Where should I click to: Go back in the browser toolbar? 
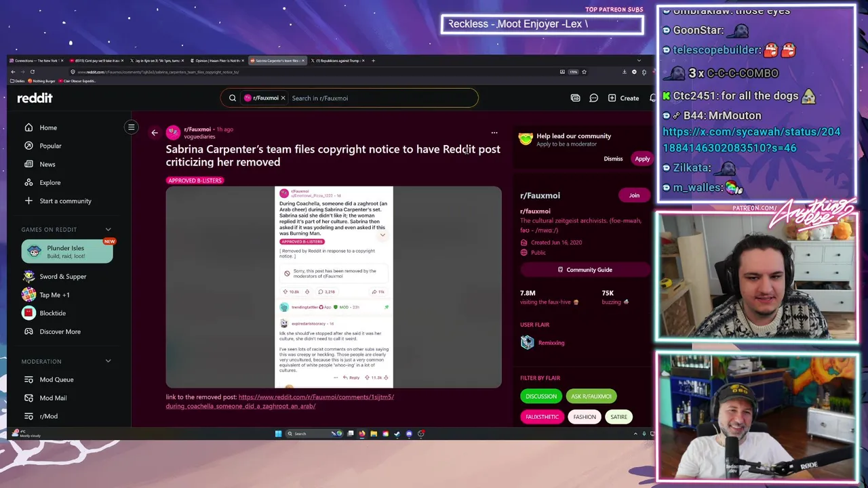[x=12, y=72]
